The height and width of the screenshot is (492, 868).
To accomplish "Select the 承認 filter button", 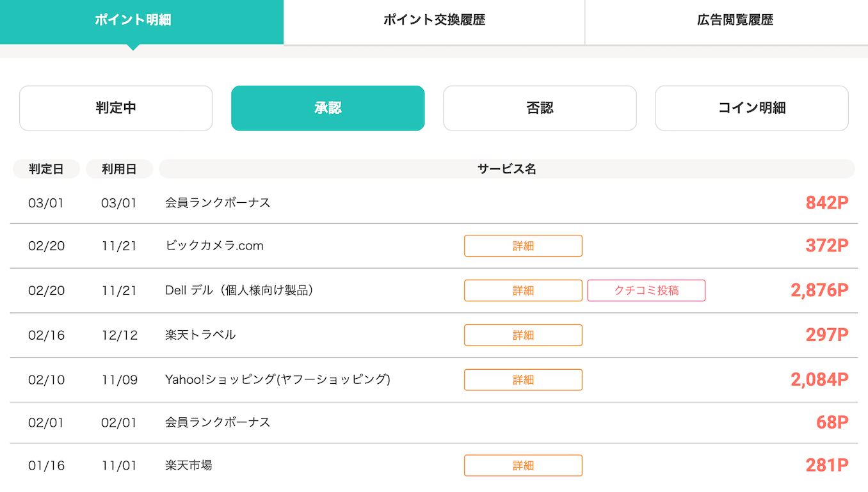I will 328,108.
